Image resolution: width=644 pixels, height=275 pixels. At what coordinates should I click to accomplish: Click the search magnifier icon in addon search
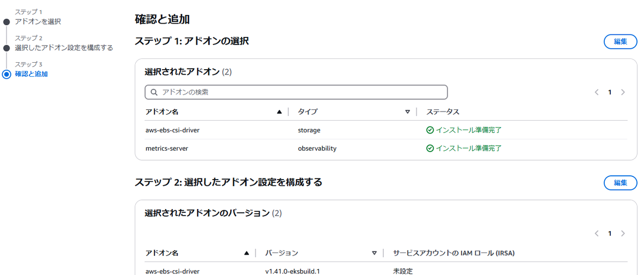coord(154,92)
